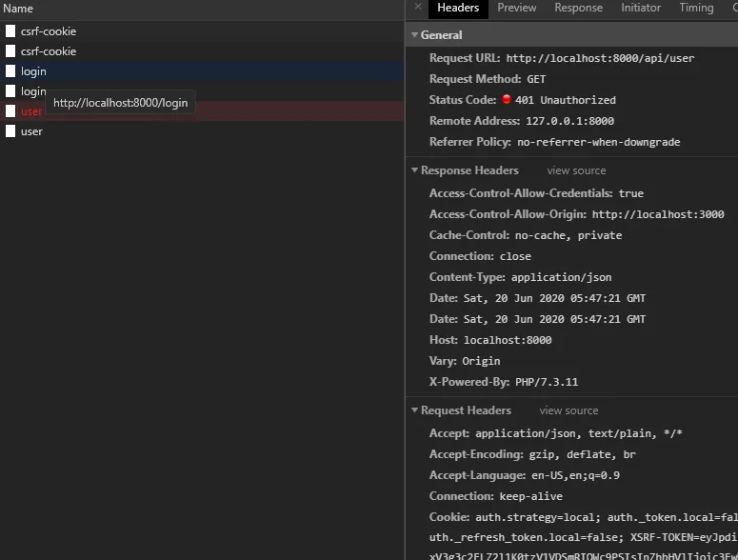Select the second login request name
The width and height of the screenshot is (738, 560).
pos(33,91)
